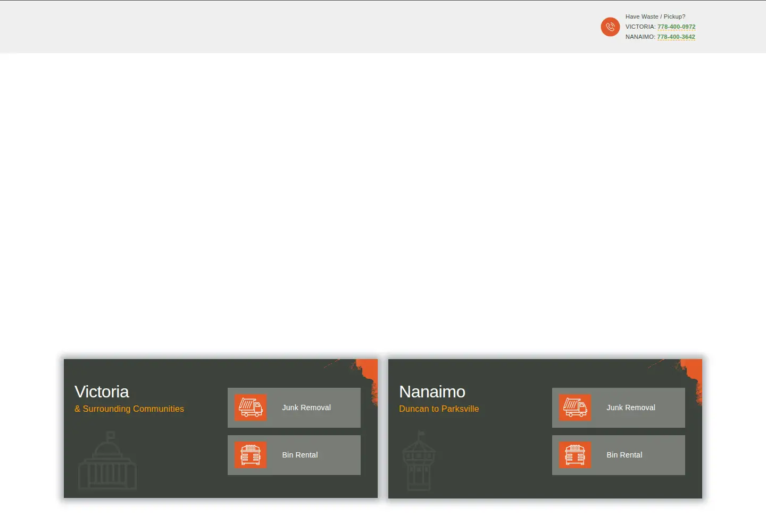Open Junk Removal for Victoria
766x532 pixels.
click(294, 408)
